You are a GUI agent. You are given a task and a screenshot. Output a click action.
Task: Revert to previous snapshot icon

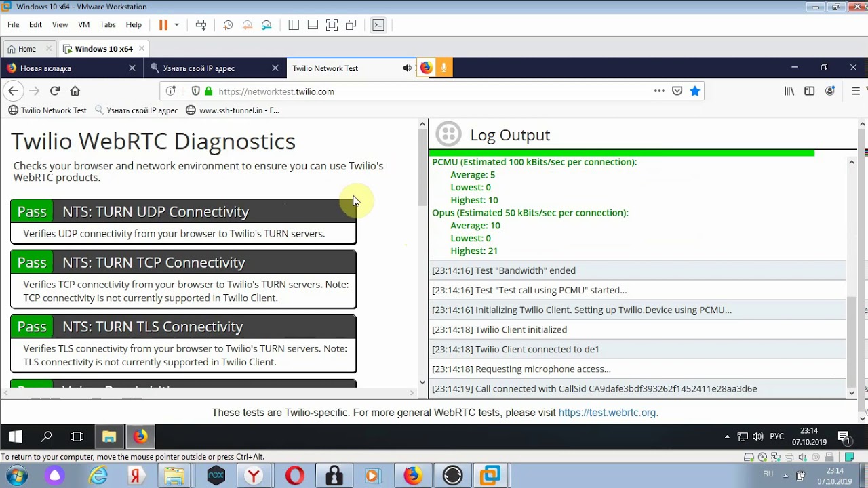[x=248, y=24]
